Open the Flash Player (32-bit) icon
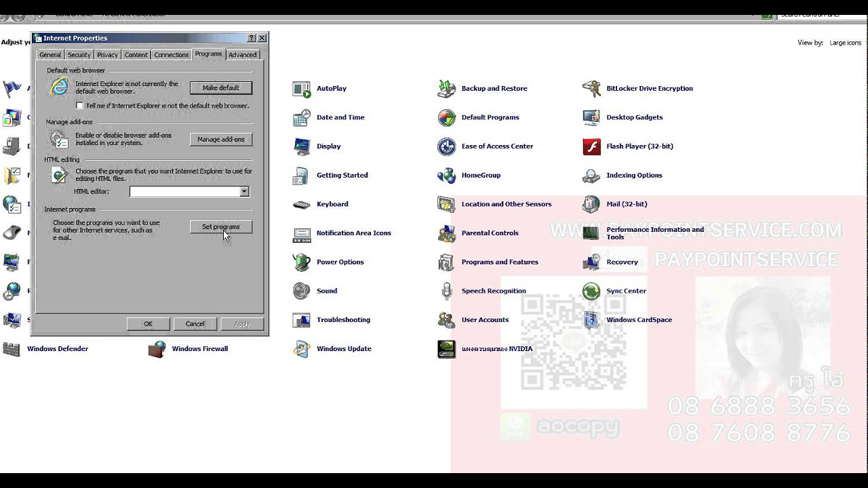 tap(592, 146)
